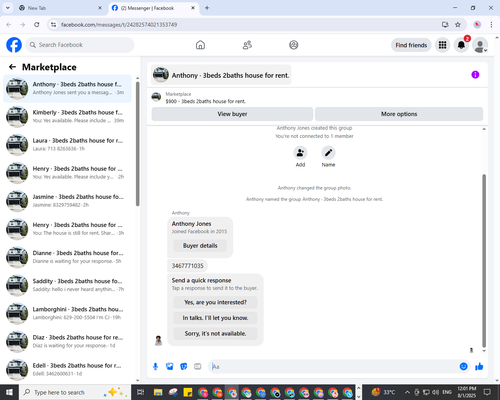Screen dimensions: 500x400
Task: Click the More options button
Action: tap(399, 114)
